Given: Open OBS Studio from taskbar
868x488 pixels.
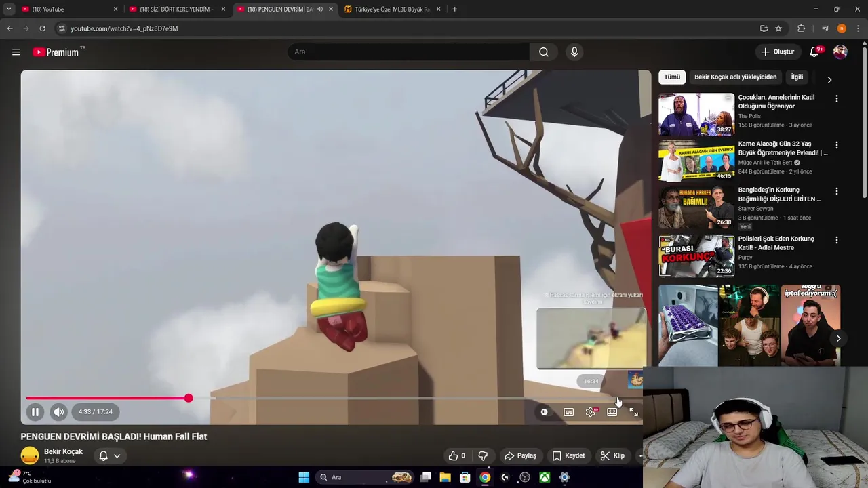Looking at the screenshot, I should [x=524, y=477].
